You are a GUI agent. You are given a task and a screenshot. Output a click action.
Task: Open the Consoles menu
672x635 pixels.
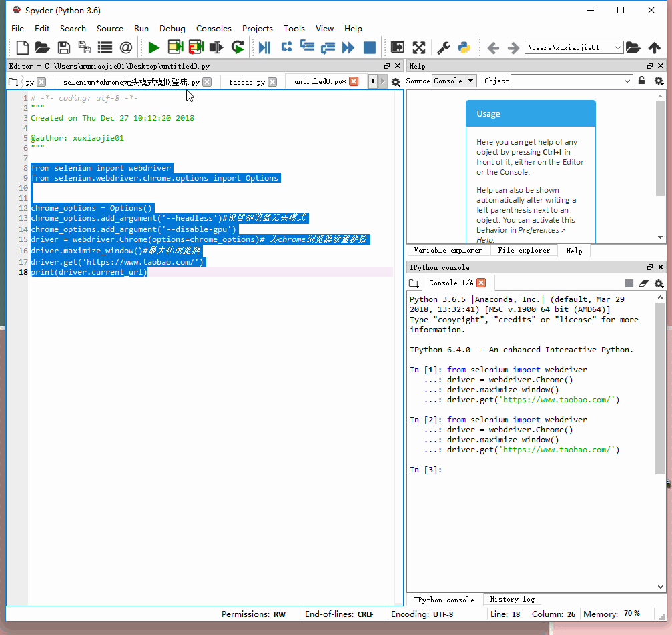(x=214, y=28)
